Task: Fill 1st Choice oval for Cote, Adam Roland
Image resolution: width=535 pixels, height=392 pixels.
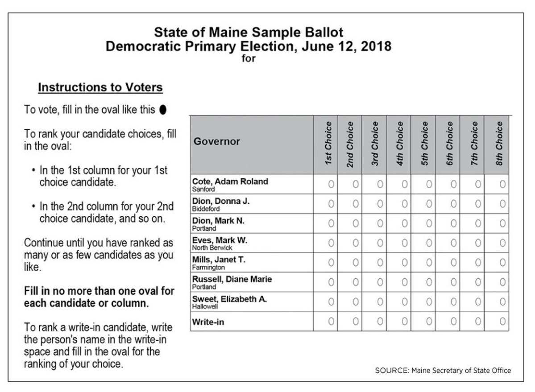Action: click(331, 184)
